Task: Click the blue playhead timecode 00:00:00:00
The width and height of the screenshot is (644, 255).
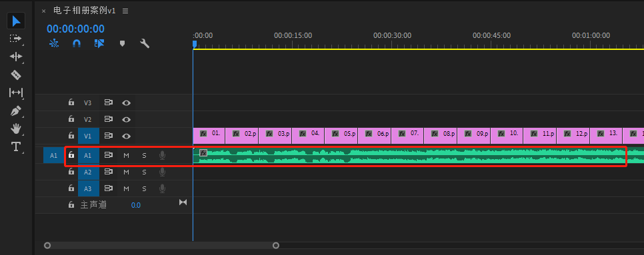Action: 75,29
